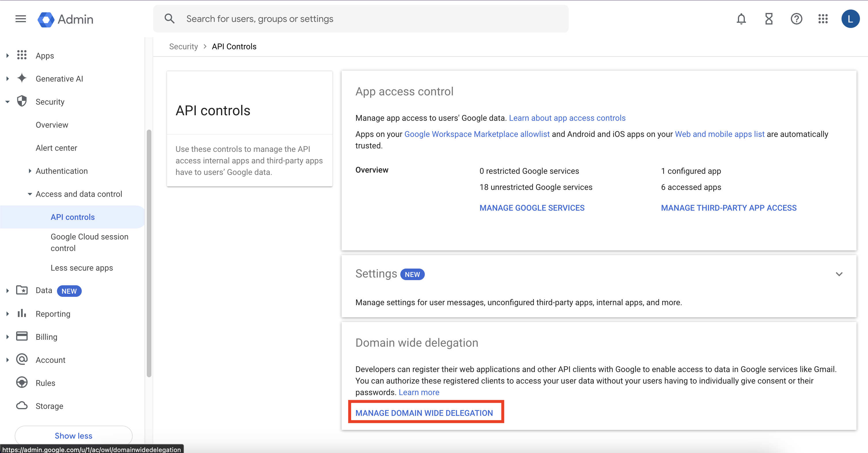
Task: Expand the Reporting sidebar arrow
Action: [x=7, y=314]
